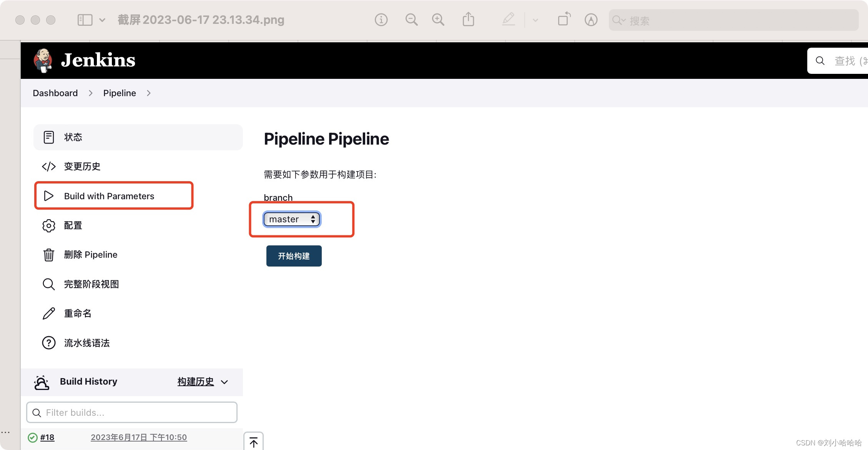
Task: Click the scroll-to-top arrow icon
Action: [x=254, y=442]
